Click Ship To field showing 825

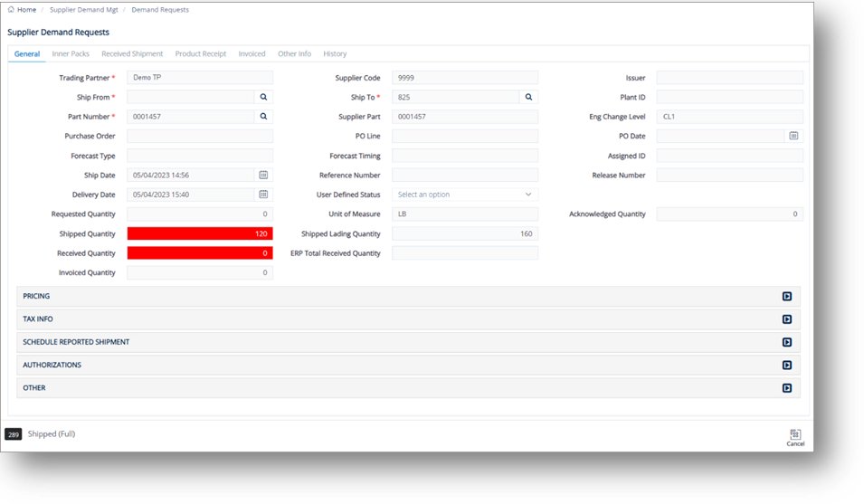click(456, 97)
